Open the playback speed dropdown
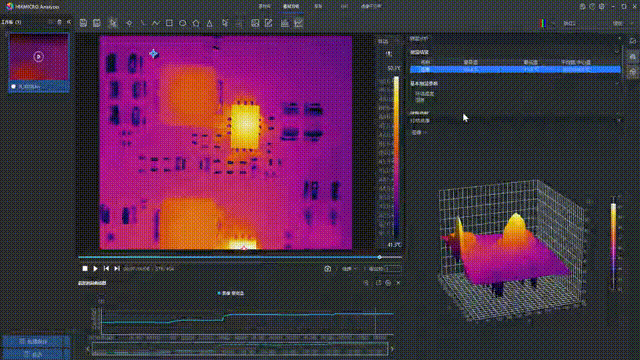The width and height of the screenshot is (640, 360). [349, 269]
